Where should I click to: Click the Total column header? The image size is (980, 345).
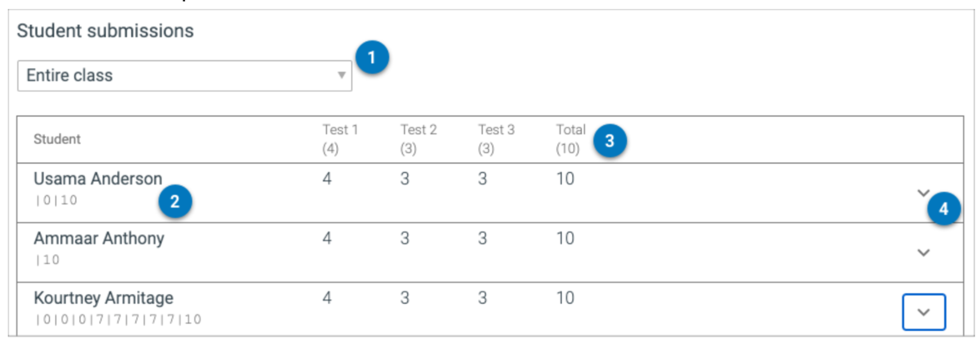[571, 139]
